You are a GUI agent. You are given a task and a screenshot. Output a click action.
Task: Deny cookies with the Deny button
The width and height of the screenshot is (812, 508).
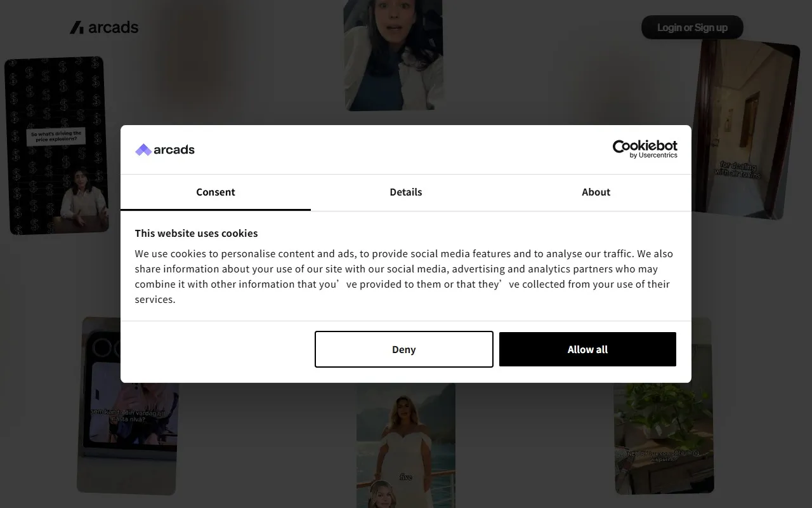[404, 349]
